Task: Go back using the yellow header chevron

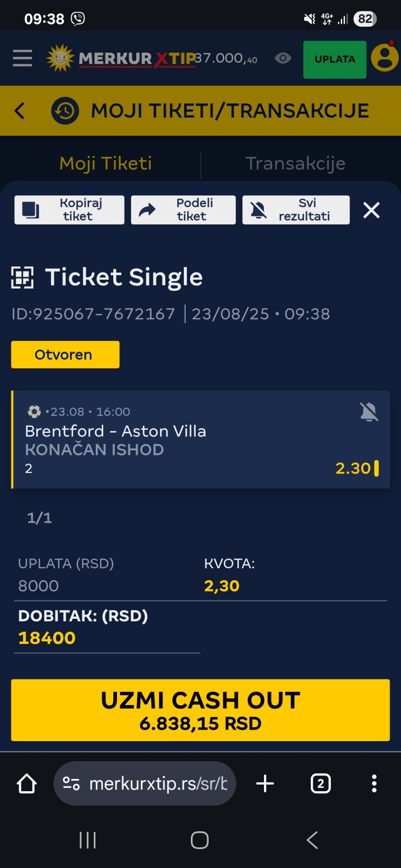Action: coord(20,111)
